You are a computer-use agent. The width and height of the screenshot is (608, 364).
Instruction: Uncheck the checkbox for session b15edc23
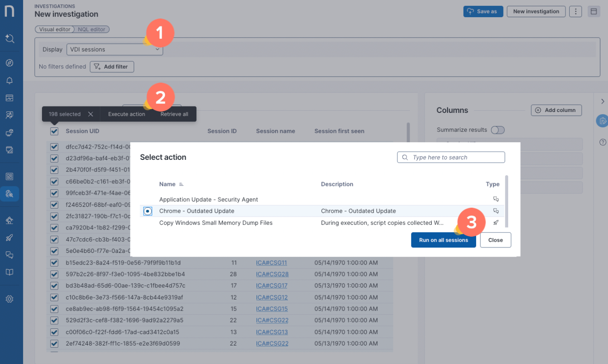pyautogui.click(x=54, y=262)
